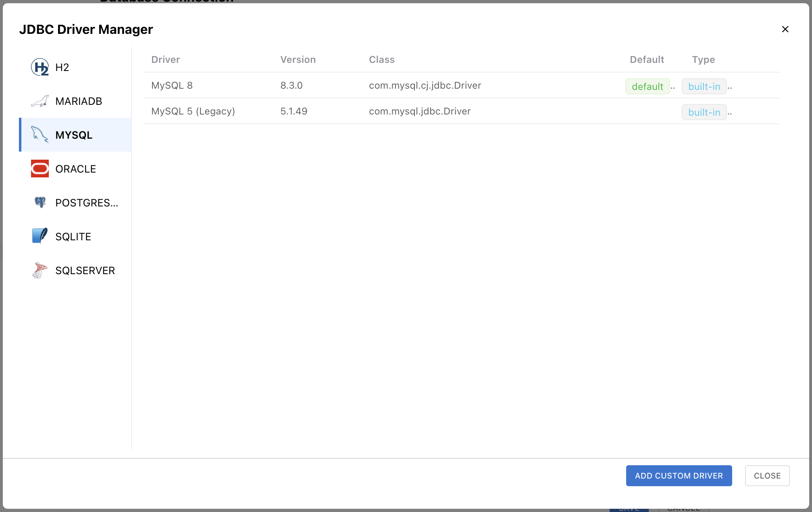Click version 5.1.49 cell
This screenshot has height=512, width=812.
point(294,111)
